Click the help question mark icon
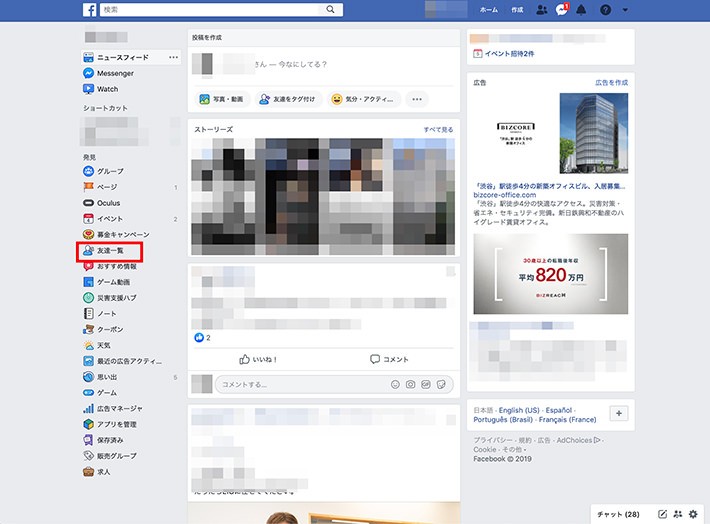 pos(605,10)
